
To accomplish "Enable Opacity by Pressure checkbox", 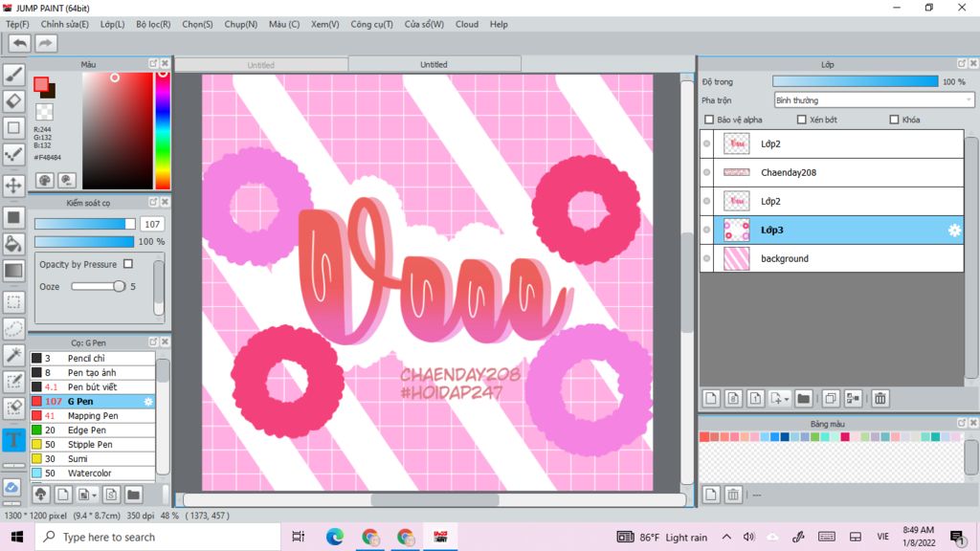I will pyautogui.click(x=128, y=264).
